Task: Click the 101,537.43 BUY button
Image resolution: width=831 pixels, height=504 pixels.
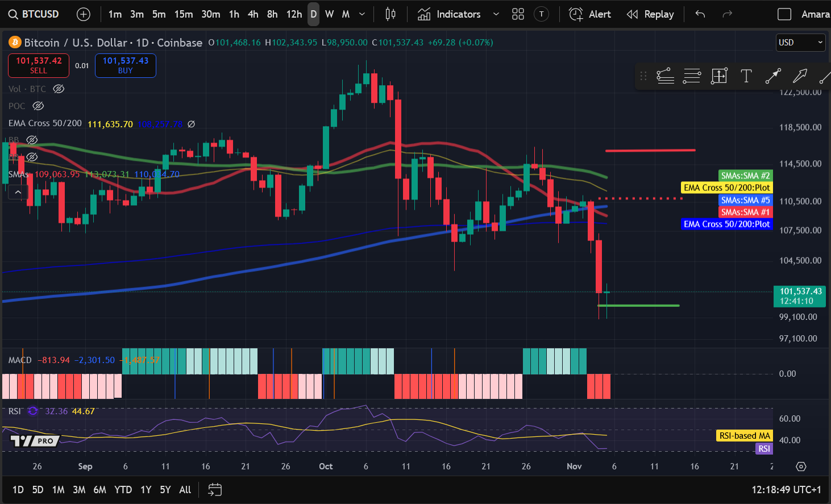Action: pos(125,65)
